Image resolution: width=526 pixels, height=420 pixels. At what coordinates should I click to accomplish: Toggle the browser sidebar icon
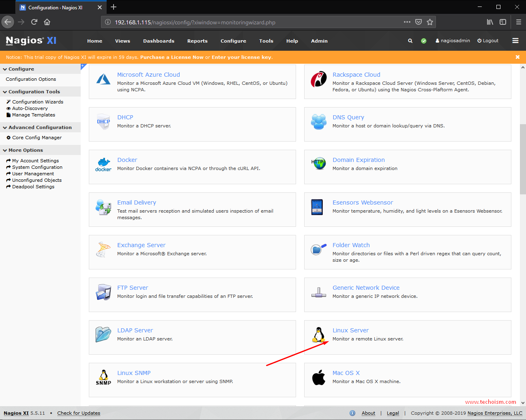tap(503, 22)
